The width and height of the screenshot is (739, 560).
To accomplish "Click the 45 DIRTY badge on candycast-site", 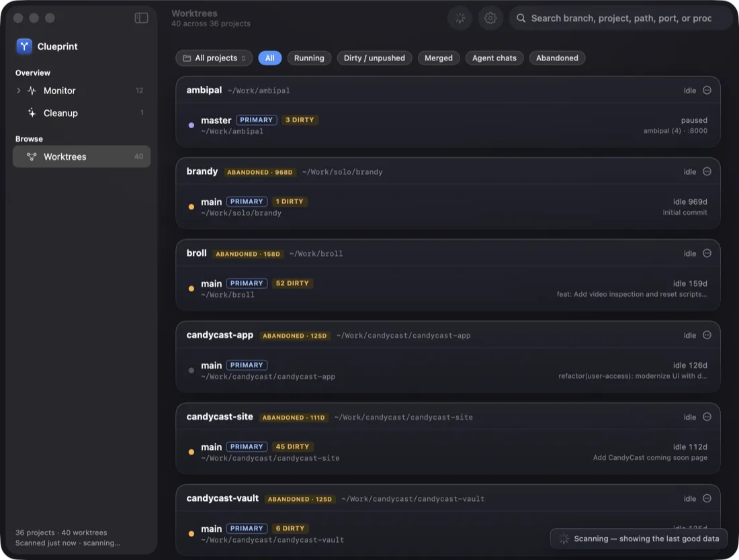I will tap(292, 447).
